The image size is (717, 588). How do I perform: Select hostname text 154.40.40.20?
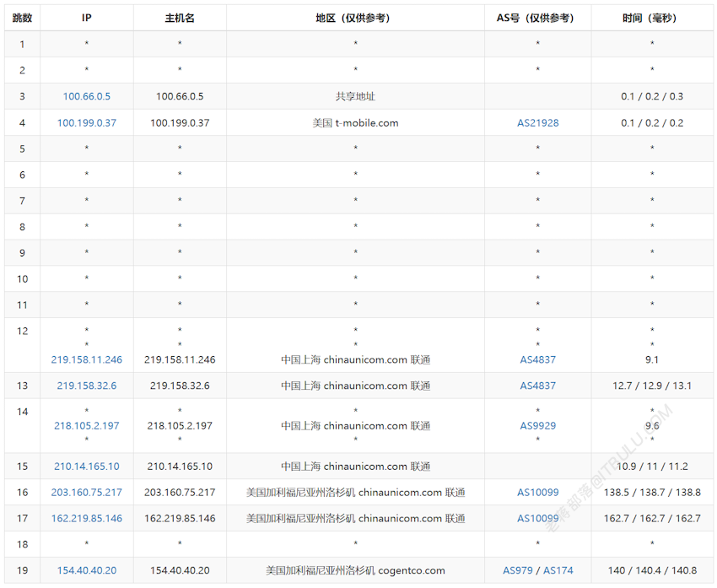coord(180,571)
